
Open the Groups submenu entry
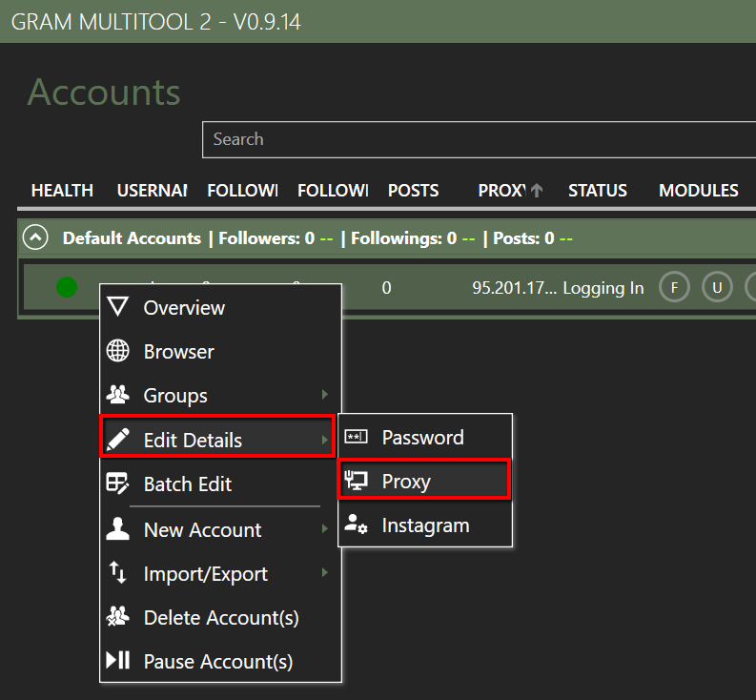220,396
